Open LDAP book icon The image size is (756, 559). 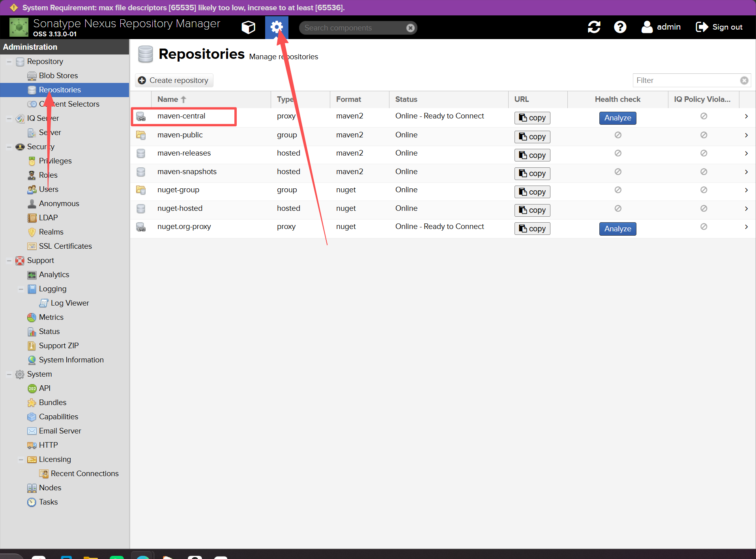[x=32, y=218]
